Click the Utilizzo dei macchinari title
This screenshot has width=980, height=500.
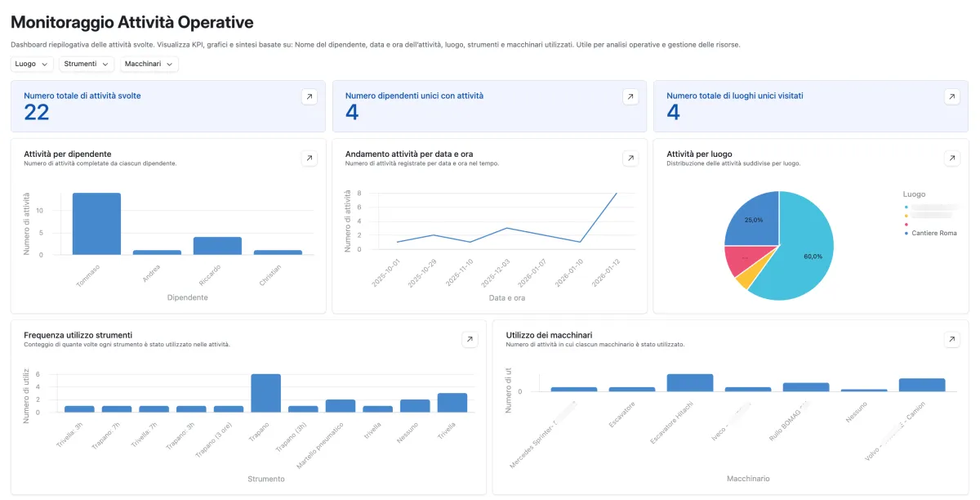click(x=549, y=335)
